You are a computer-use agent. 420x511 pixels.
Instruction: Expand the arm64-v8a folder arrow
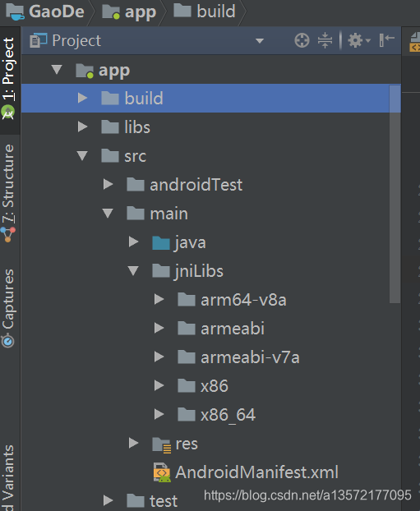tap(159, 299)
